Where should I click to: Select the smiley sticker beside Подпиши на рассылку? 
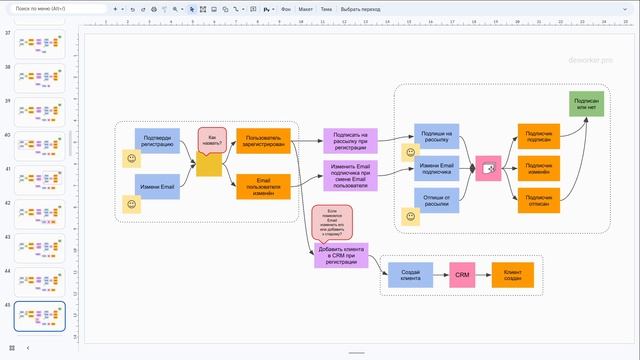coord(411,153)
